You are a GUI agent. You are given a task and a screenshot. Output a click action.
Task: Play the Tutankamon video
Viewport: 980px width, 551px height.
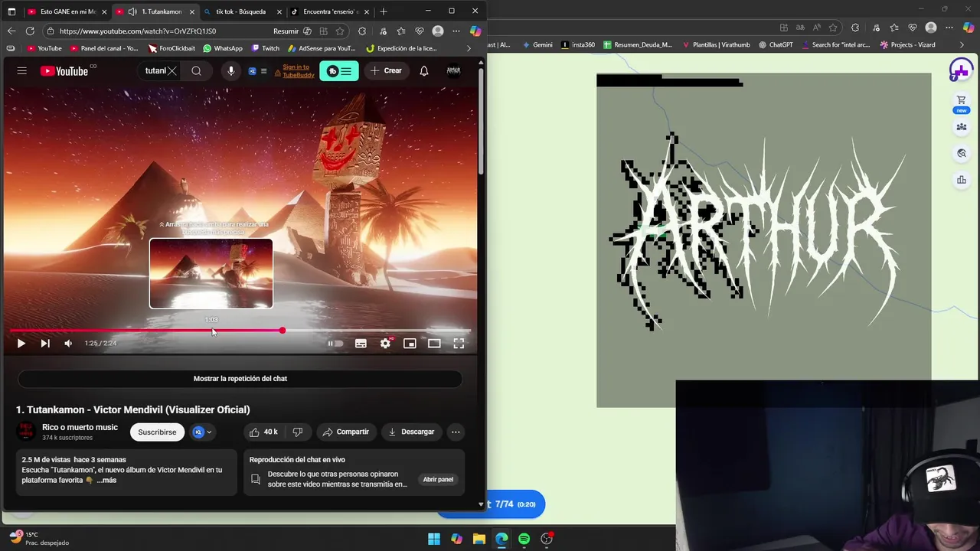pos(21,344)
